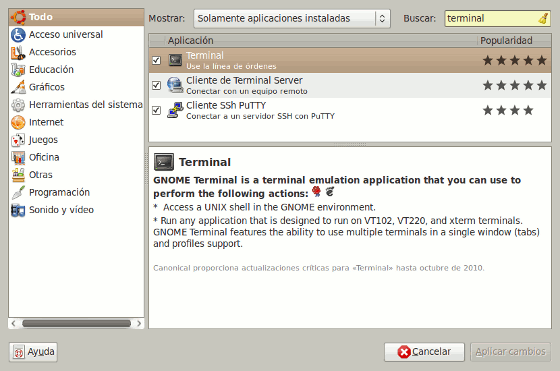560x371 pixels.
Task: Click the Cliente SSH PuTTY icon
Action: [x=175, y=110]
